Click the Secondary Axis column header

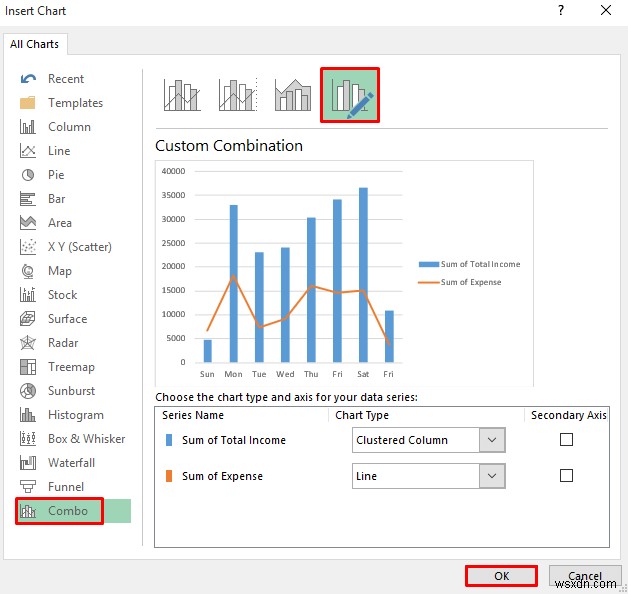(568, 415)
